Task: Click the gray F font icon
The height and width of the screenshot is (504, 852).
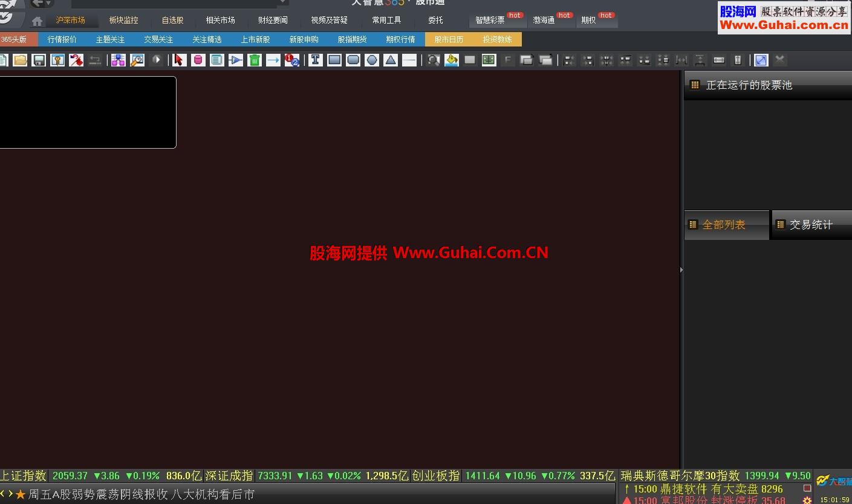Action: coord(508,60)
